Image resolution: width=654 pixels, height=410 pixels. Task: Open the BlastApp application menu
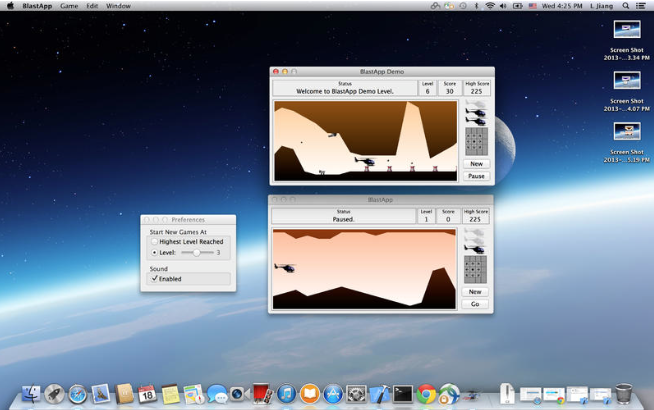tap(37, 6)
